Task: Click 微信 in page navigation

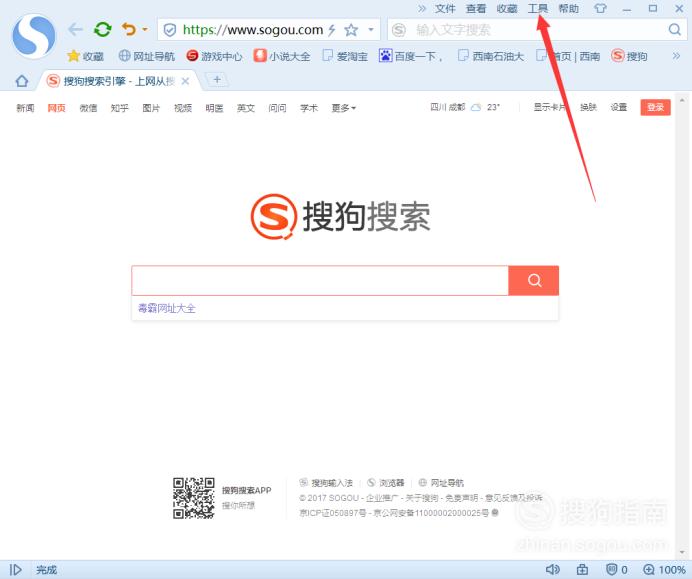Action: click(x=88, y=108)
